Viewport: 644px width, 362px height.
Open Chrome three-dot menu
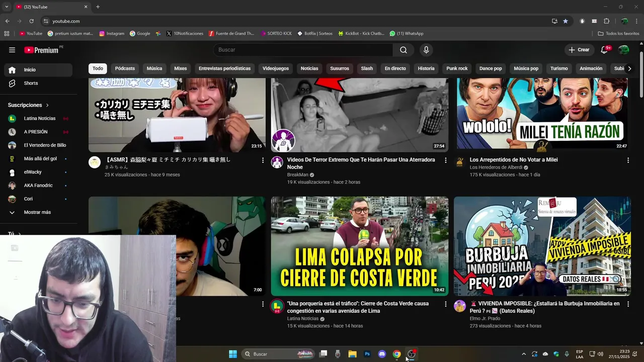(x=636, y=21)
